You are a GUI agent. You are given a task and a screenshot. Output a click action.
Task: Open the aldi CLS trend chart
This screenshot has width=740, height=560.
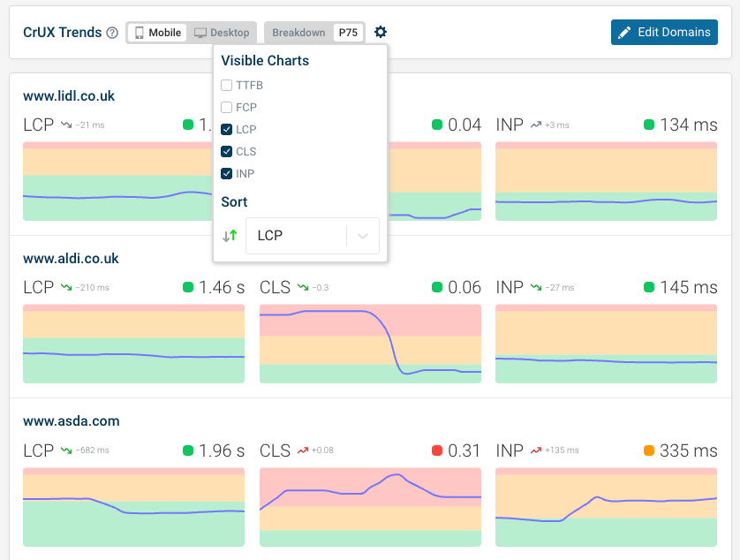pos(371,344)
